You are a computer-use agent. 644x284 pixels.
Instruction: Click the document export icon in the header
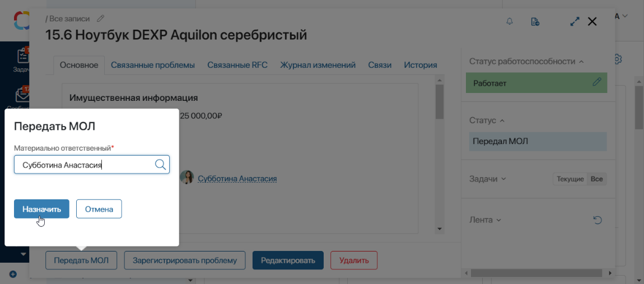coord(535,21)
